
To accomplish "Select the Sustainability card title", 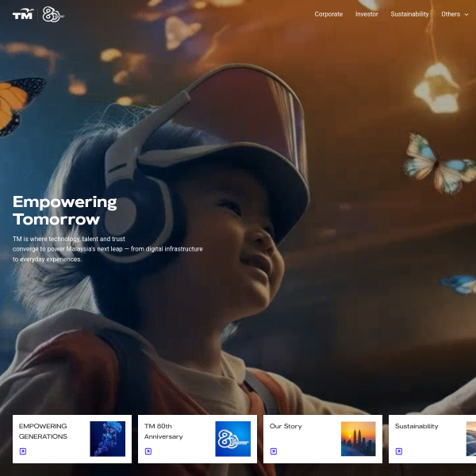I will 416,426.
